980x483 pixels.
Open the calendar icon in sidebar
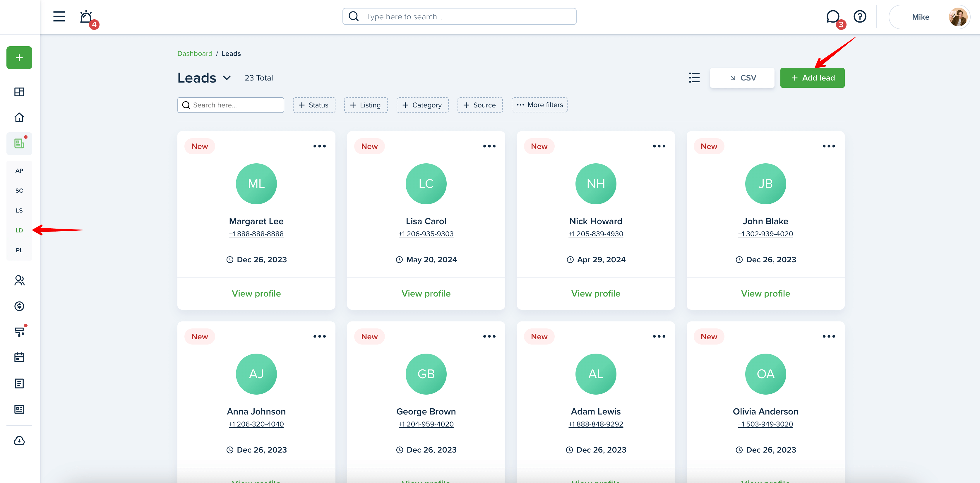coord(19,357)
